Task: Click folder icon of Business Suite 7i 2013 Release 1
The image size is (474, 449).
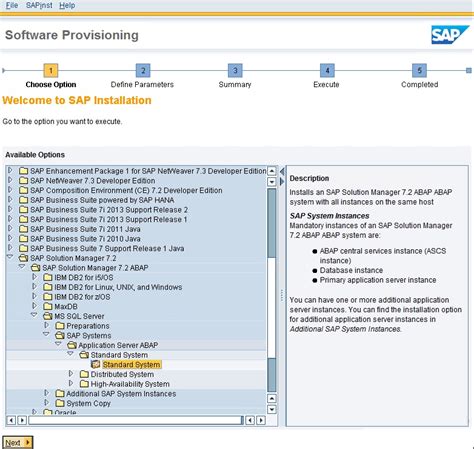Action: point(23,219)
